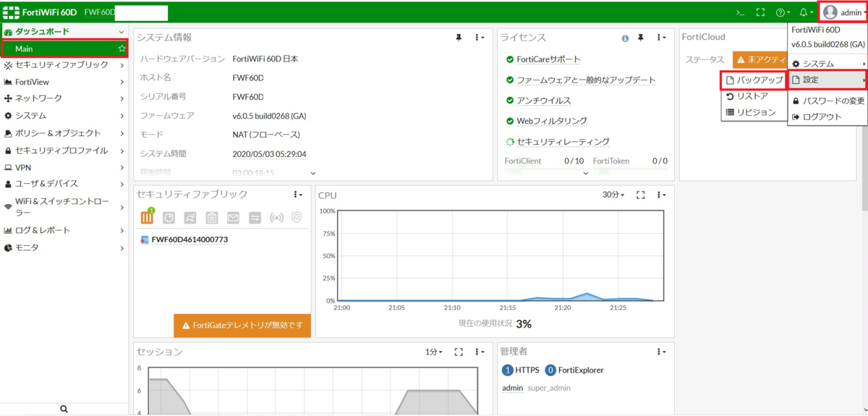Image resolution: width=868 pixels, height=416 pixels.
Task: Open the システム情報 widget options menu
Action: [x=480, y=38]
